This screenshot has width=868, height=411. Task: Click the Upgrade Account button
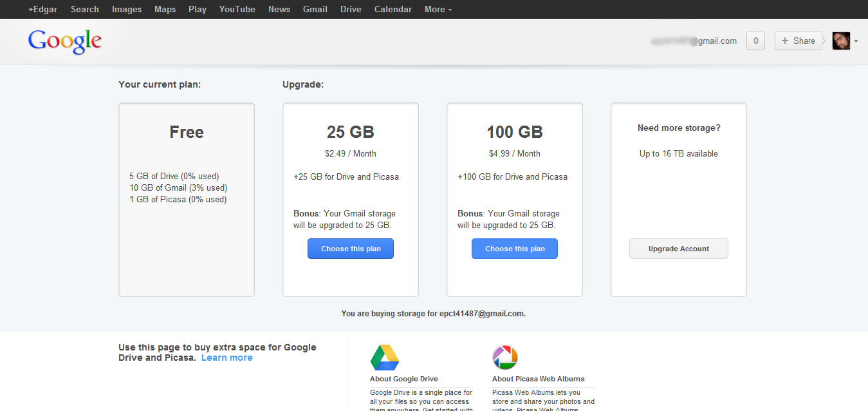(678, 249)
